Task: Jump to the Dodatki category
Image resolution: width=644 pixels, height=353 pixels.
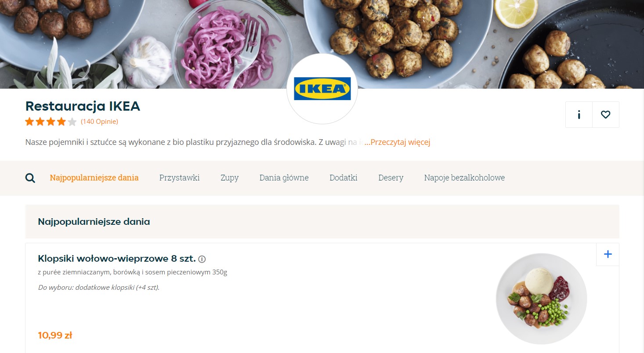Action: pos(344,178)
